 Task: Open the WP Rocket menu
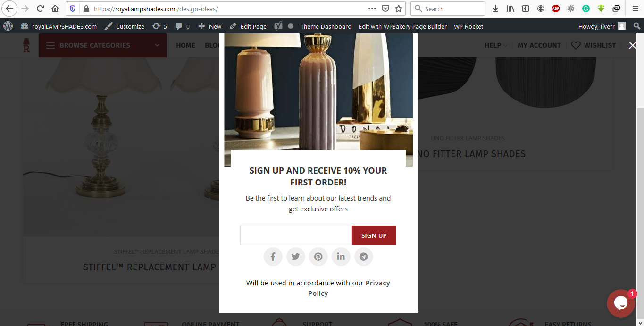tap(468, 26)
